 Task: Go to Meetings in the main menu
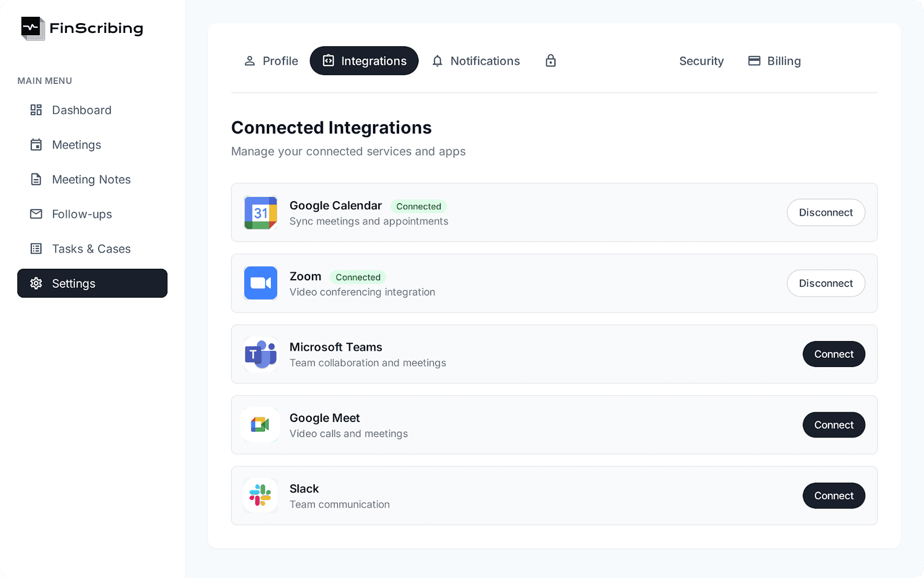[x=92, y=144]
